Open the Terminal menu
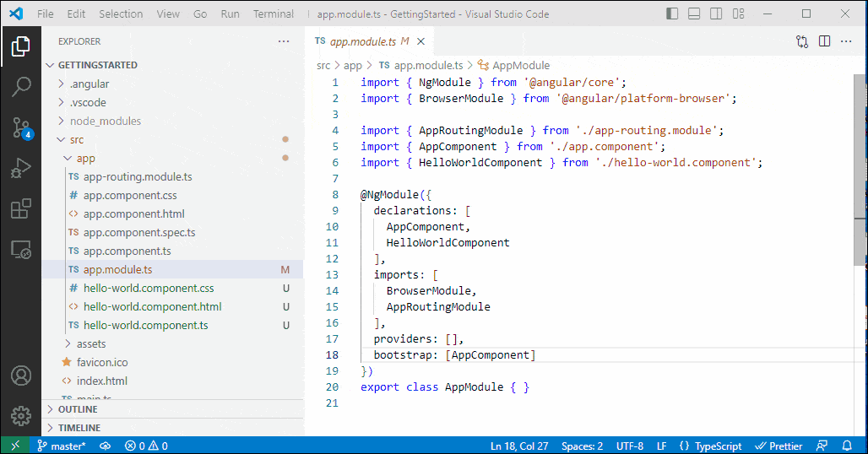Screen dimensions: 868x454 point(274,14)
